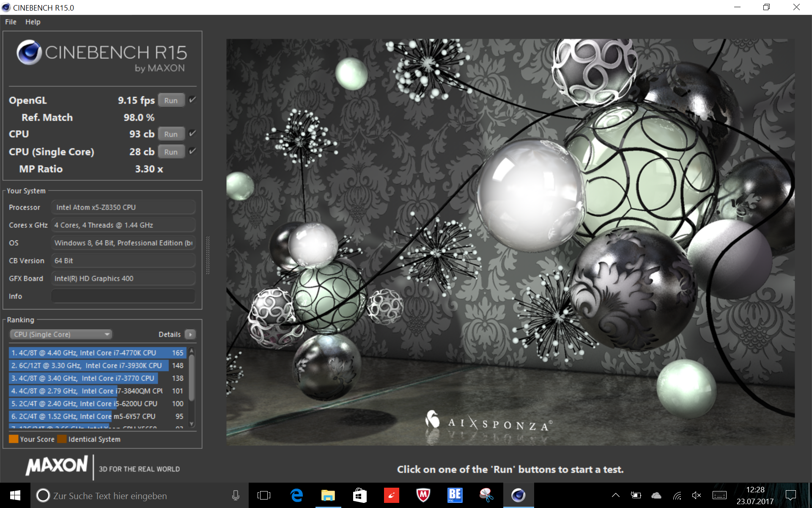Toggle the CPU test checkbox
Viewport: 812px width, 508px height.
pos(192,134)
